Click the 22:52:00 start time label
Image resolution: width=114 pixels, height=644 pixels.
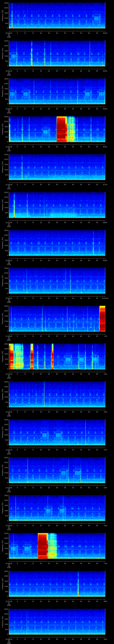9,33
